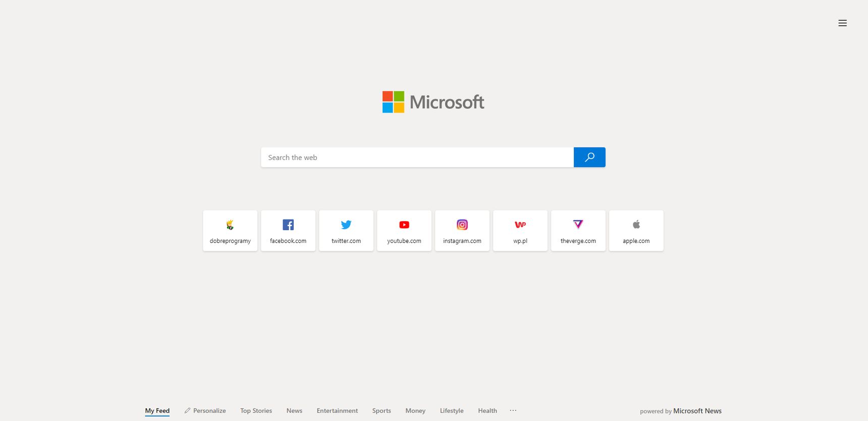This screenshot has width=868, height=421.
Task: Go to the instagram.com tile
Action: point(462,231)
